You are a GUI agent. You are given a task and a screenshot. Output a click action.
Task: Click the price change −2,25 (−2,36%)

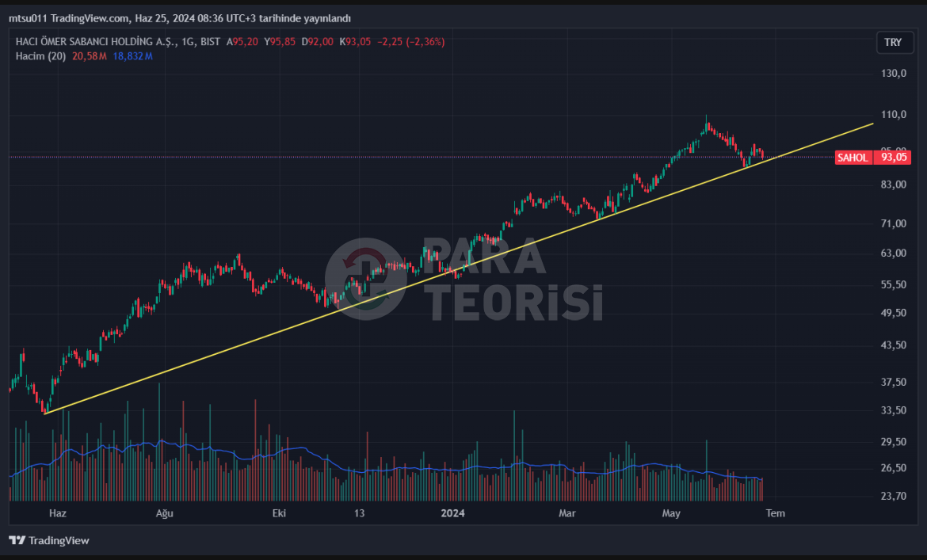[x=411, y=42]
